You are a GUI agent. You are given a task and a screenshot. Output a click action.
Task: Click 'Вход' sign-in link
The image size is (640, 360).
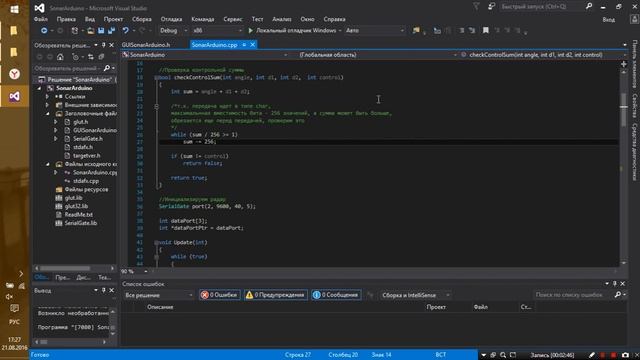(x=608, y=20)
